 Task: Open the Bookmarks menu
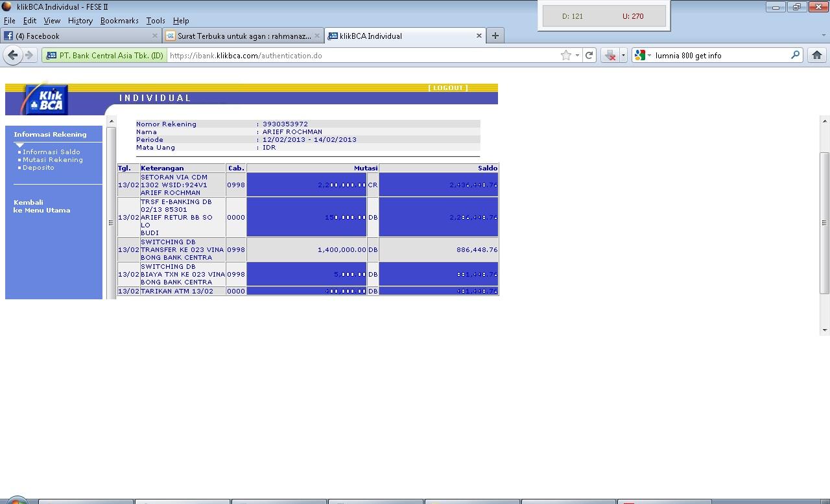(x=119, y=21)
